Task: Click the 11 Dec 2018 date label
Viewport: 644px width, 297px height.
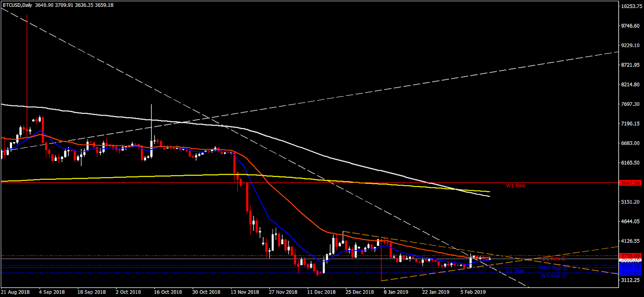Action: point(321,292)
